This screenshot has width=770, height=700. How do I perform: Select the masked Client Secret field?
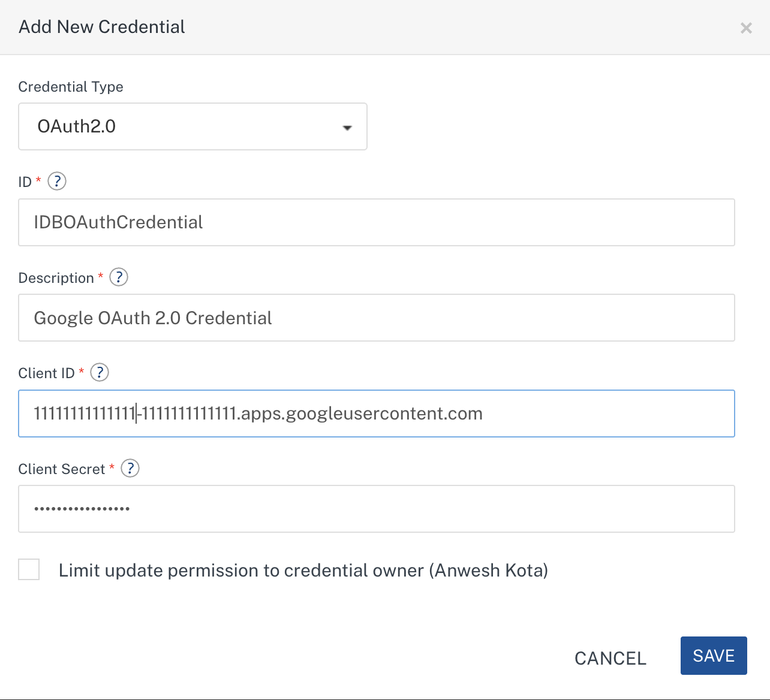[x=376, y=509]
